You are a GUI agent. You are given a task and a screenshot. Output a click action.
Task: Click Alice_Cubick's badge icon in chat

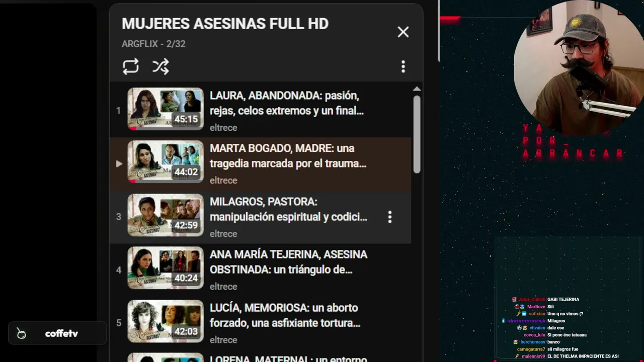click(514, 300)
